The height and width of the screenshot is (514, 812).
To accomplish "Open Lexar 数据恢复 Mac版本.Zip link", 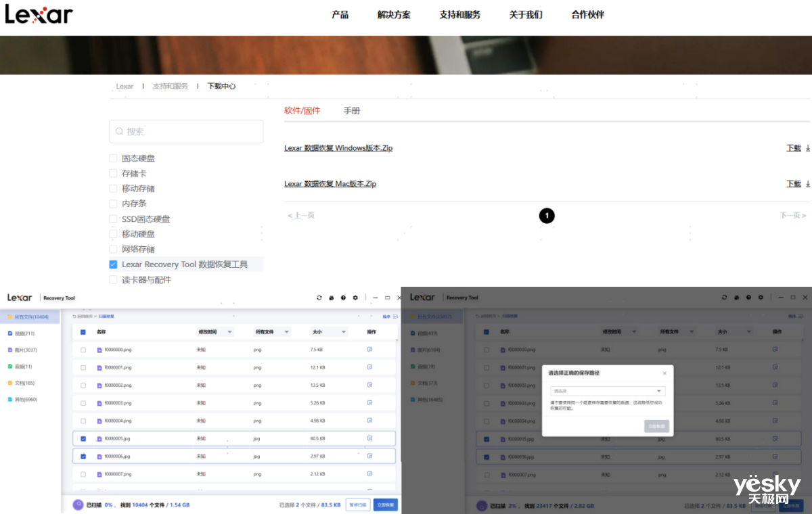I will pyautogui.click(x=330, y=184).
